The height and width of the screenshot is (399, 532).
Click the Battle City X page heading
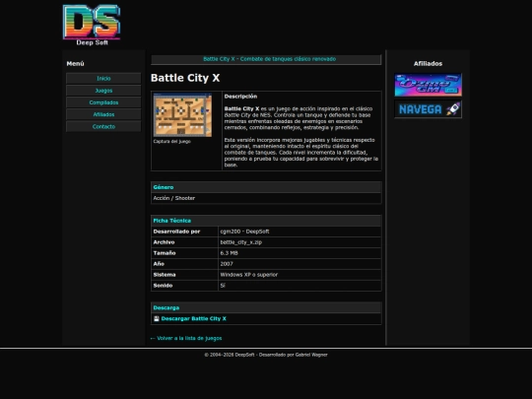click(185, 78)
